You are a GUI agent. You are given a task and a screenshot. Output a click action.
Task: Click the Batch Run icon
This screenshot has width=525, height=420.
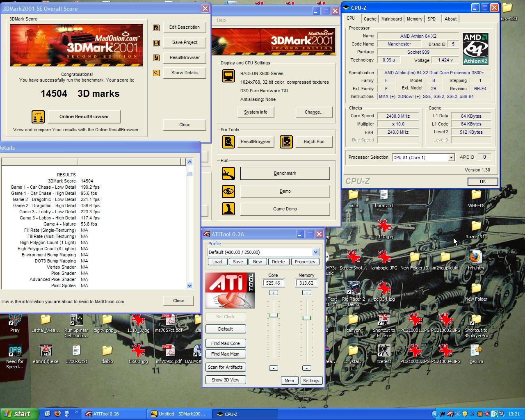(x=286, y=142)
